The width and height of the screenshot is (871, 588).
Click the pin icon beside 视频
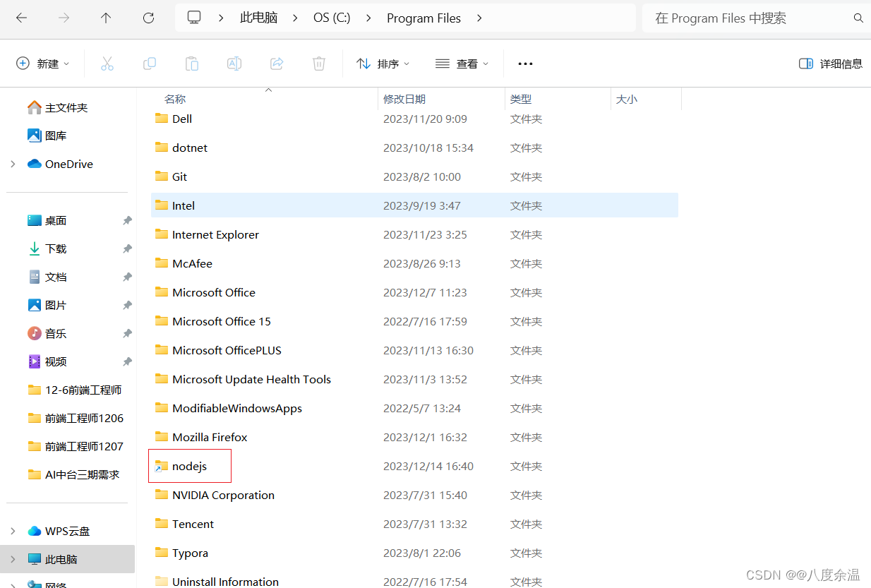point(127,361)
